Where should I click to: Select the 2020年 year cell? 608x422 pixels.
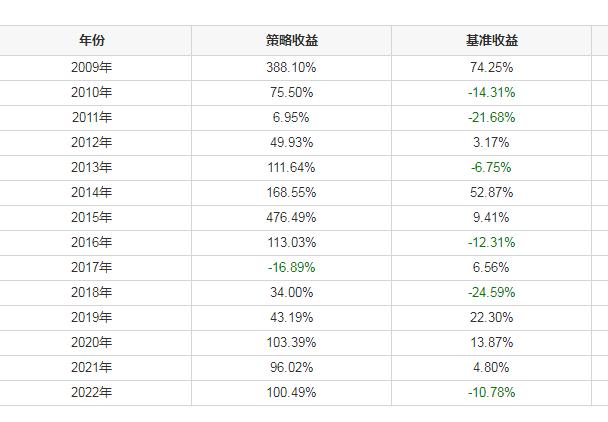92,342
